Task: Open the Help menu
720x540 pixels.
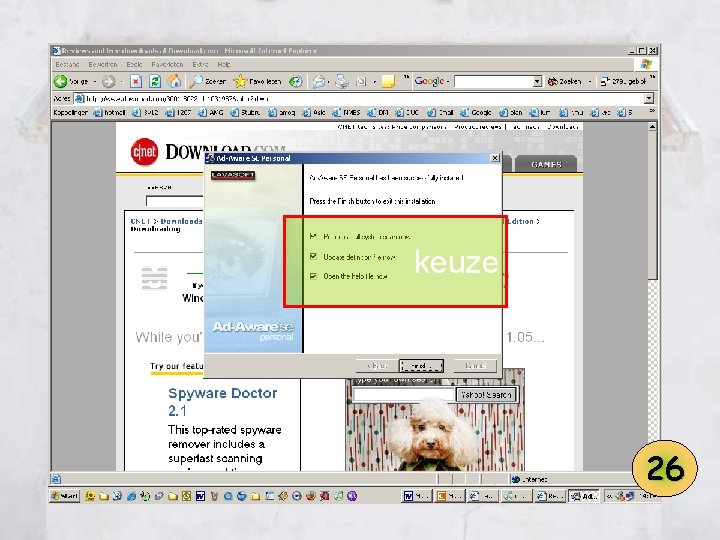Action: click(224, 64)
